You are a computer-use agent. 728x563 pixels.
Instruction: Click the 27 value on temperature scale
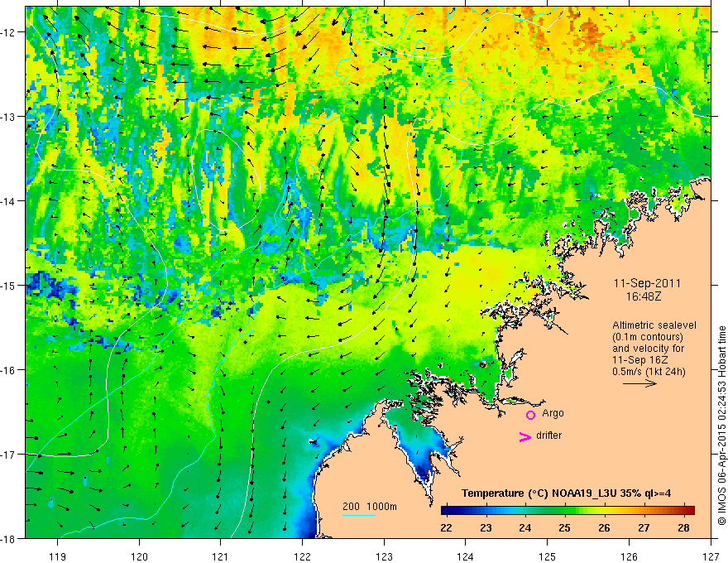644,527
